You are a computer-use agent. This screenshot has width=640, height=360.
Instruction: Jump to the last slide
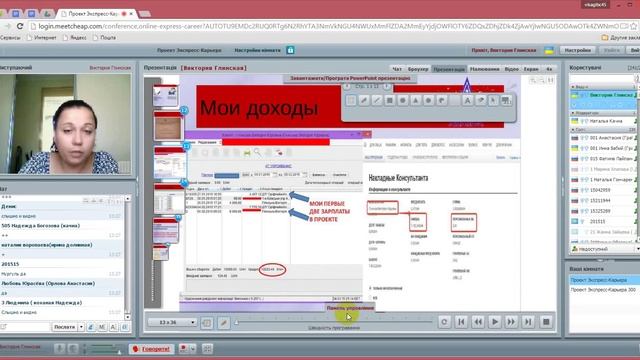click(x=528, y=322)
